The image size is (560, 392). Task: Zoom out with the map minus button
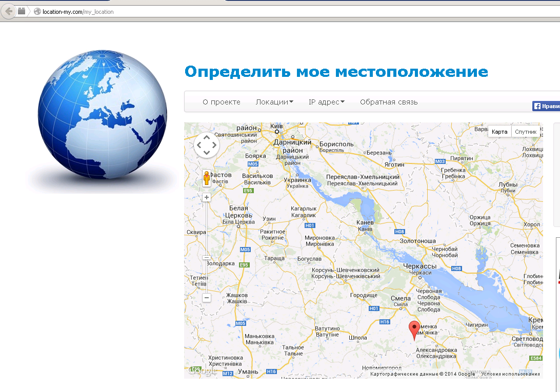pos(207,297)
